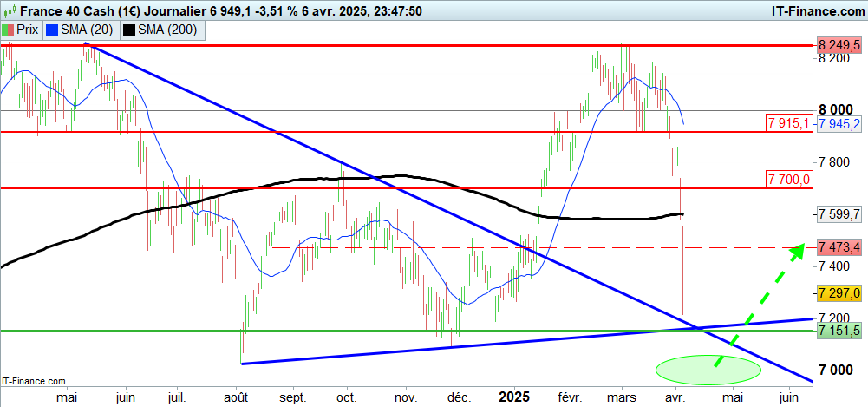Toggle the Prix series in the legend
Screen dimensions: 868x407
point(28,30)
